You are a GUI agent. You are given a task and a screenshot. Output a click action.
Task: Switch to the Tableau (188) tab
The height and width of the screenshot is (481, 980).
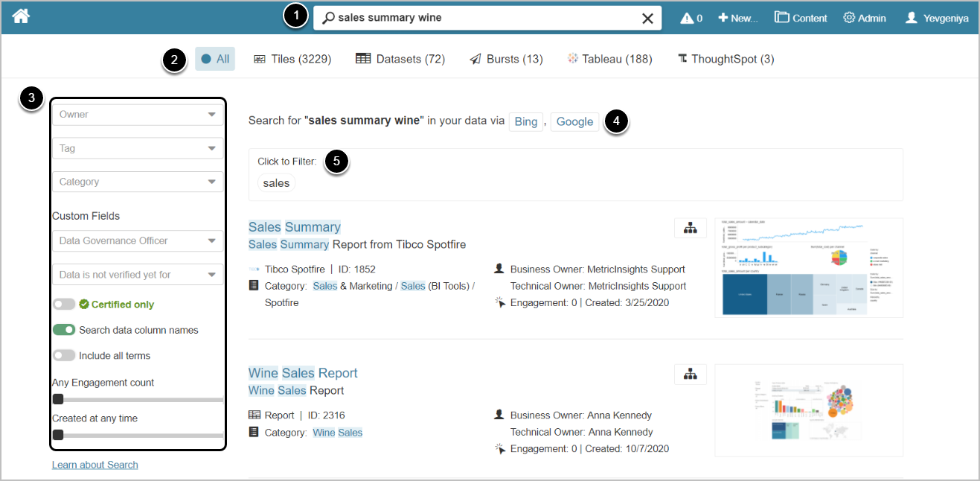click(x=609, y=59)
